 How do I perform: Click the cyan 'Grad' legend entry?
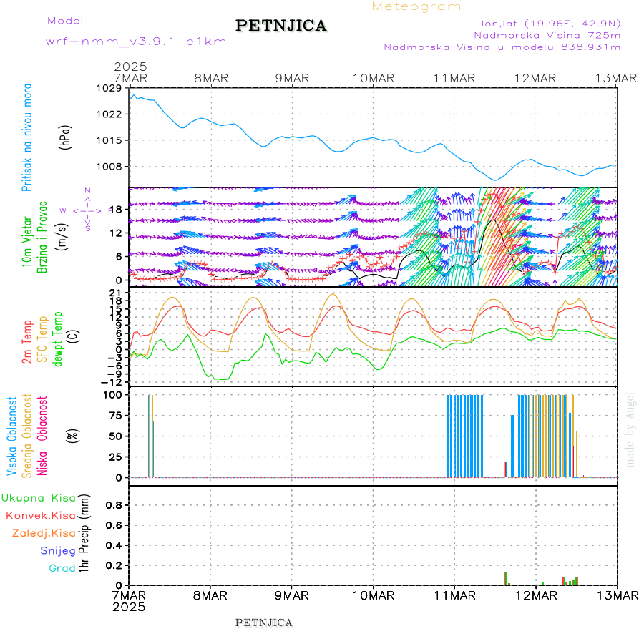[x=62, y=568]
